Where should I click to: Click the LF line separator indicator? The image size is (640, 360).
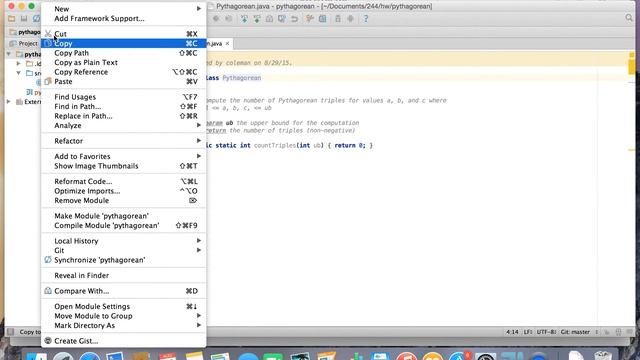528,332
